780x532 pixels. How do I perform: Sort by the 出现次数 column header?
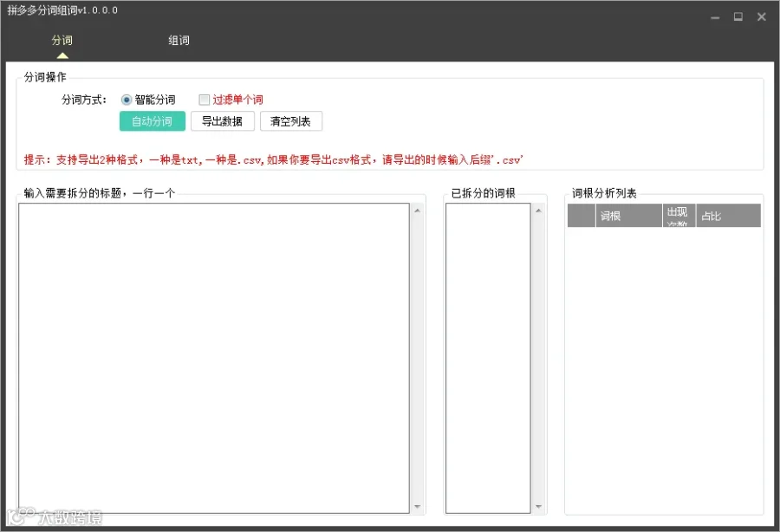tap(679, 216)
